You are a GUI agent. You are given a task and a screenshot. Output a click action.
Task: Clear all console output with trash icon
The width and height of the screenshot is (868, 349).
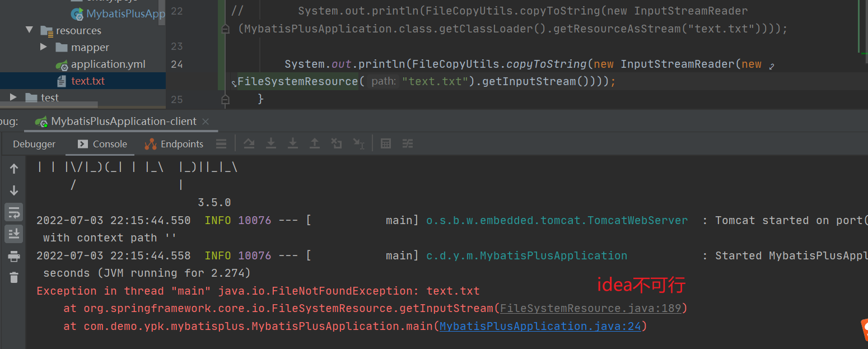point(14,277)
